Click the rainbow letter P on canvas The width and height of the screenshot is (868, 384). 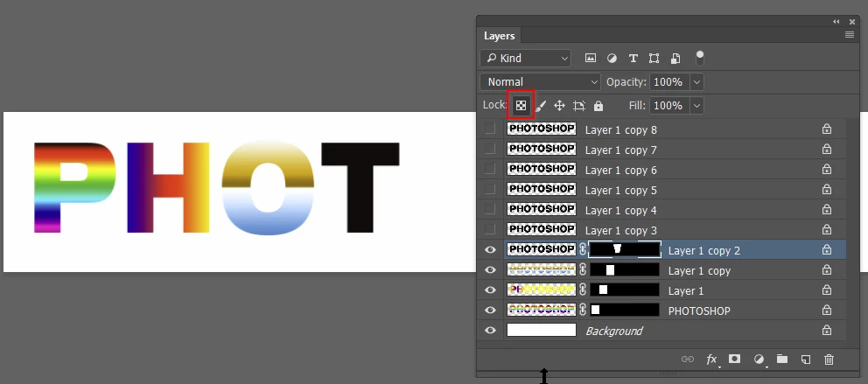pyautogui.click(x=74, y=187)
